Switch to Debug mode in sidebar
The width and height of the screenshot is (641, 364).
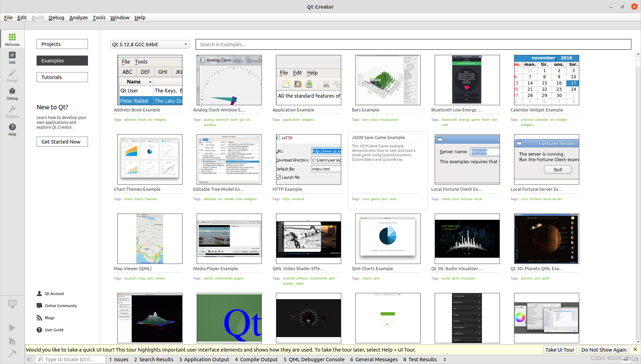(x=12, y=93)
